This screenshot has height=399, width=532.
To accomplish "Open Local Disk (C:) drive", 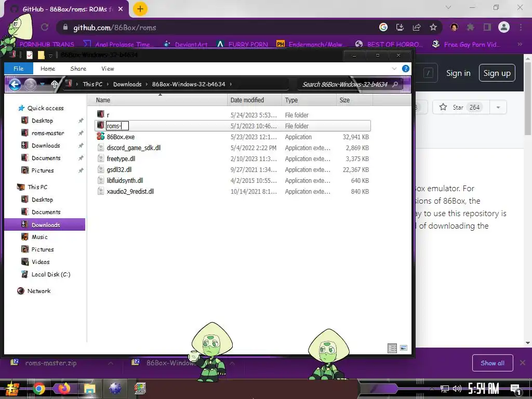I will pyautogui.click(x=51, y=274).
